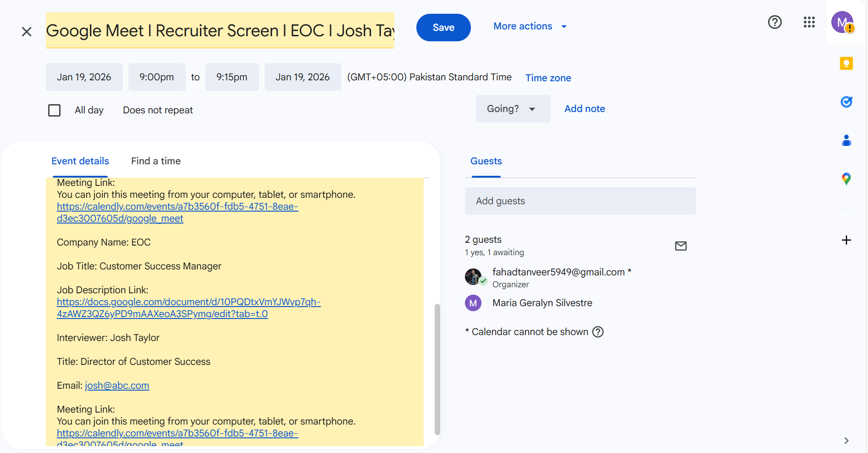Select the Guests tab
Image resolution: width=868 pixels, height=453 pixels.
[x=486, y=161]
